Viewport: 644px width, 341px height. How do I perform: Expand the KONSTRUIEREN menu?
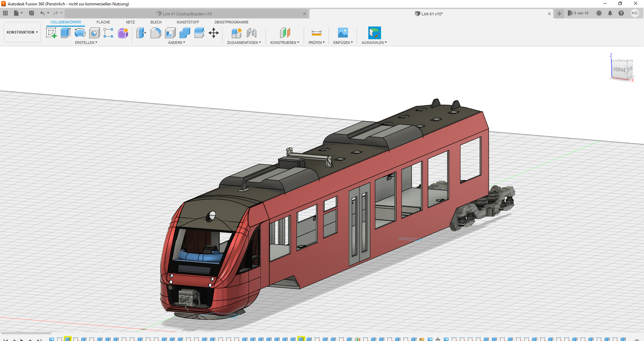coord(285,43)
